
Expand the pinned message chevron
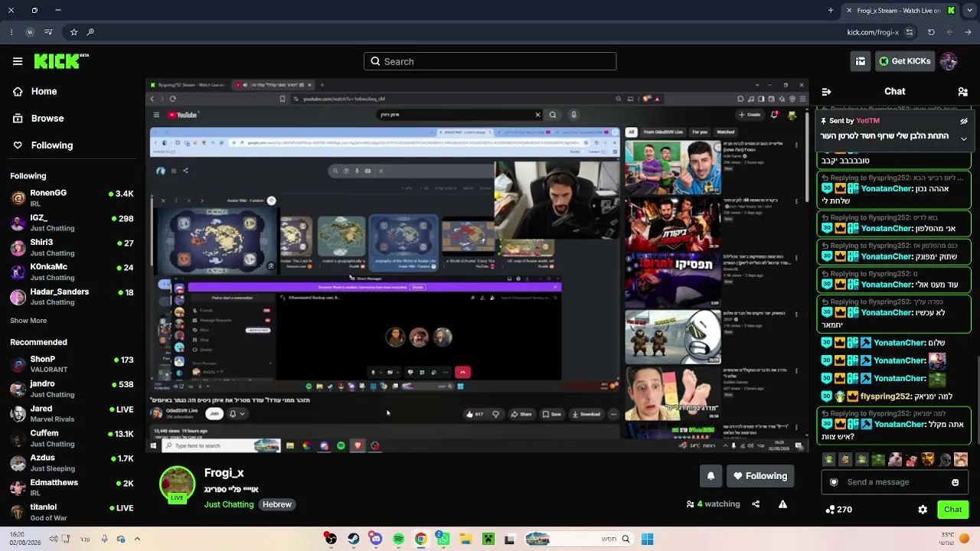pos(964,139)
